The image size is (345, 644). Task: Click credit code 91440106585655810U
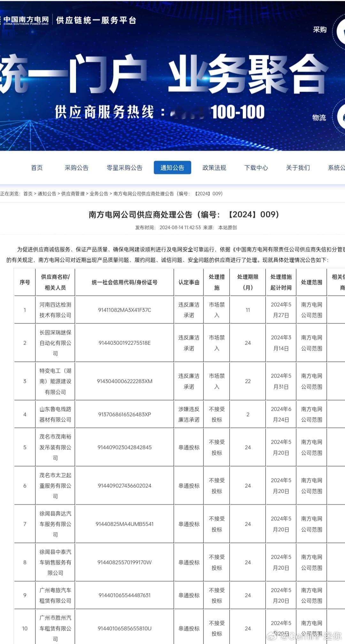(125, 628)
